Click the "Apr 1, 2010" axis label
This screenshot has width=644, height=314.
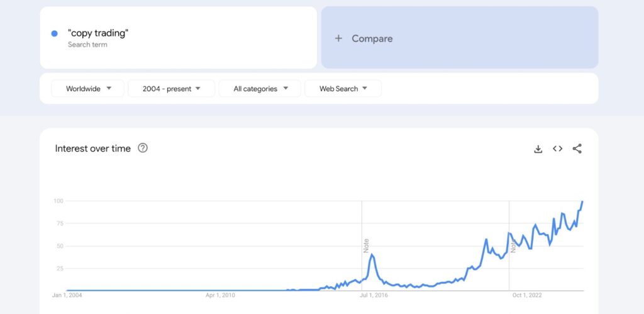[x=220, y=294]
